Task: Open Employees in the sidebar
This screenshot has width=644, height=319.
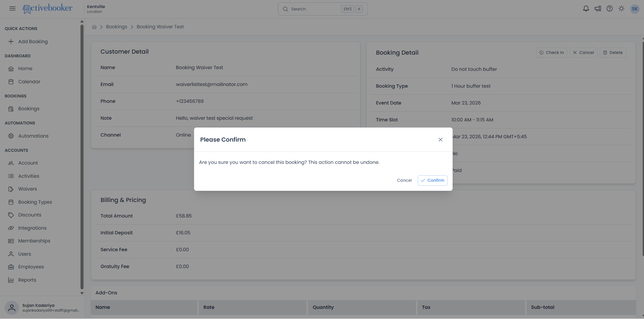Action: [31, 267]
